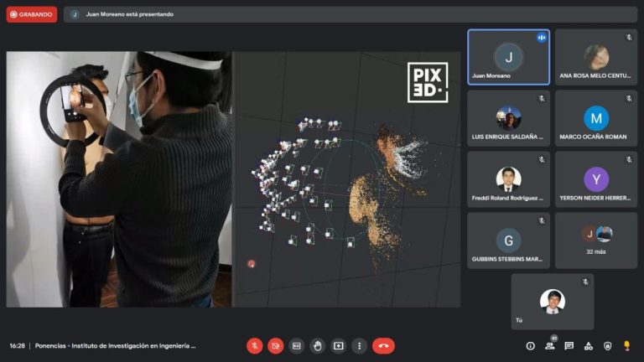644x362 pixels.
Task: Click the meeting name 'Ponencias - Instituto de Investigación'
Action: pyautogui.click(x=115, y=345)
